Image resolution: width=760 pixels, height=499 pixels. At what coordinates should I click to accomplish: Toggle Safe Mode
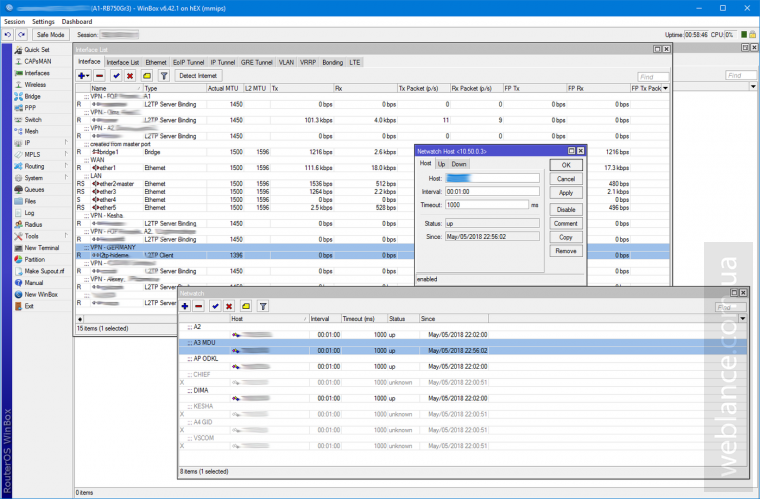point(50,34)
